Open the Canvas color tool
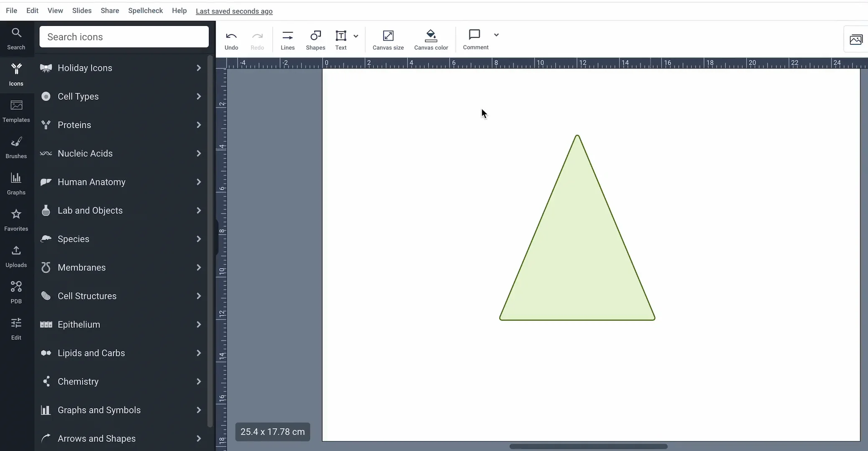The image size is (868, 451). tap(431, 40)
